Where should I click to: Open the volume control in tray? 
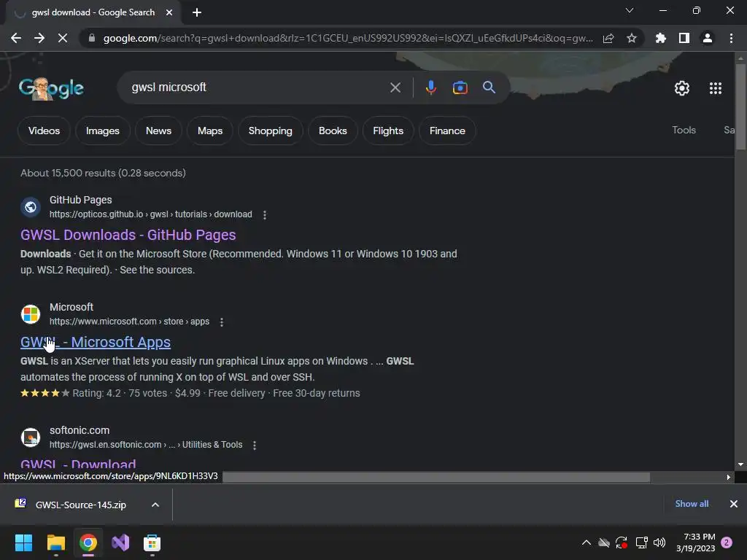click(x=659, y=542)
